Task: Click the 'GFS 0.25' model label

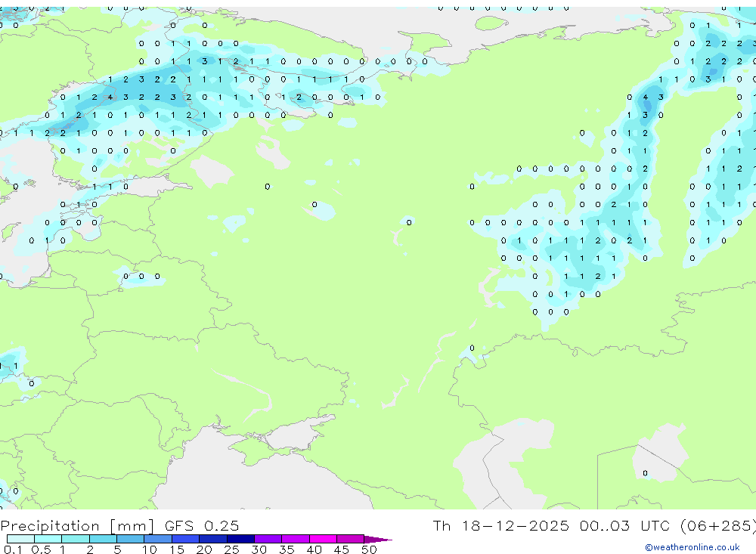Action: (x=202, y=526)
